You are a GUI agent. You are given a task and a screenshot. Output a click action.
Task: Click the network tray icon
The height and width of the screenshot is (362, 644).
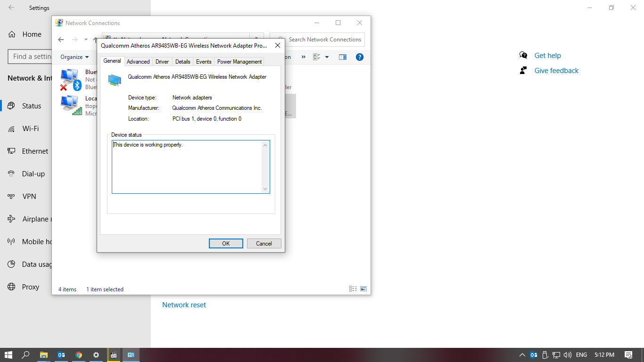pyautogui.click(x=556, y=355)
